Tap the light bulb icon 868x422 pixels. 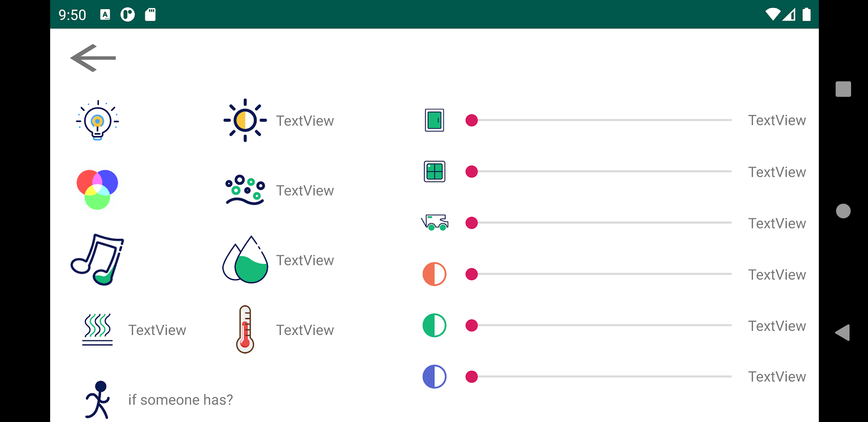coord(97,121)
